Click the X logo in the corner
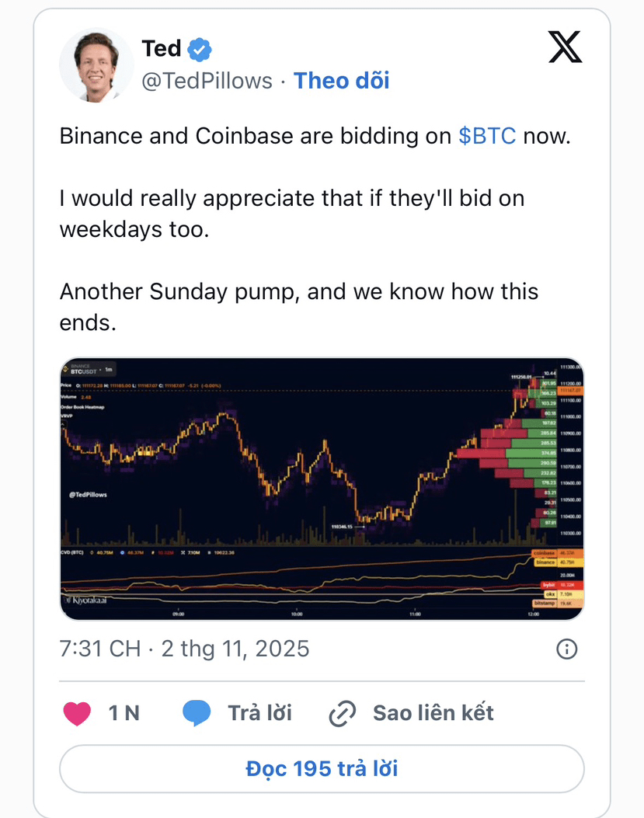The height and width of the screenshot is (818, 644). tap(566, 47)
